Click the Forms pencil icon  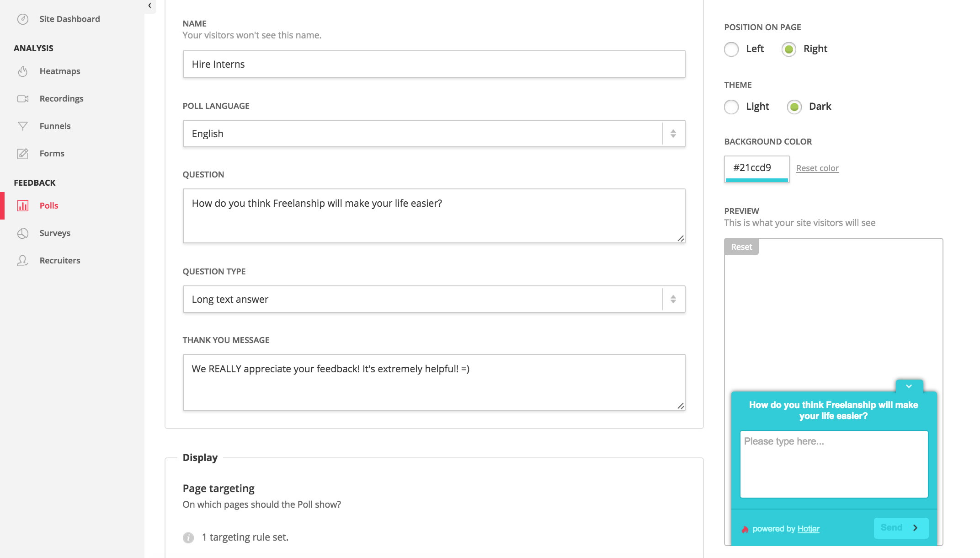coord(23,154)
